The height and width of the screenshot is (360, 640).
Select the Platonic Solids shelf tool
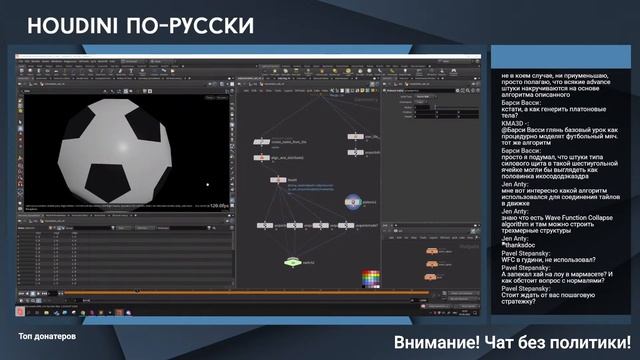[142, 72]
